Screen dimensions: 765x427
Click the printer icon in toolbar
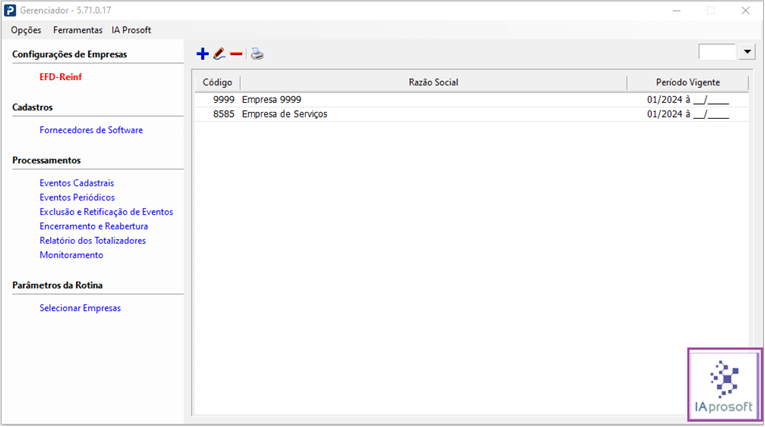(x=257, y=54)
